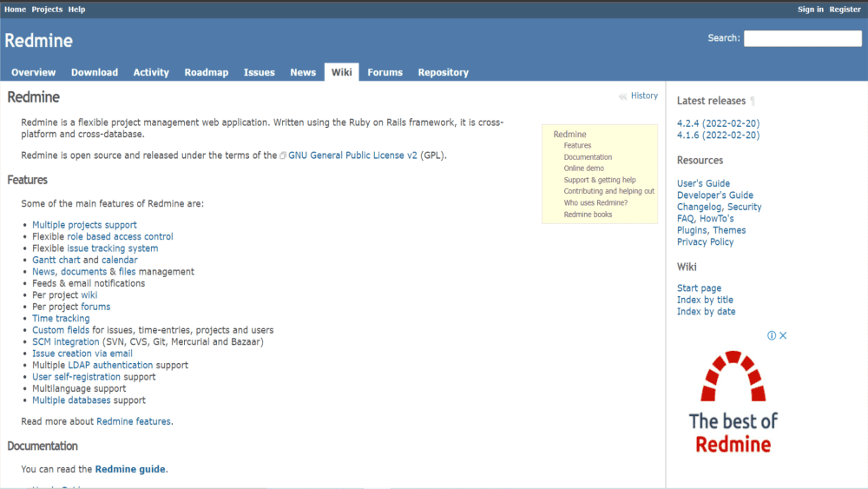Open the per project wiki link
The image size is (868, 489).
click(89, 294)
